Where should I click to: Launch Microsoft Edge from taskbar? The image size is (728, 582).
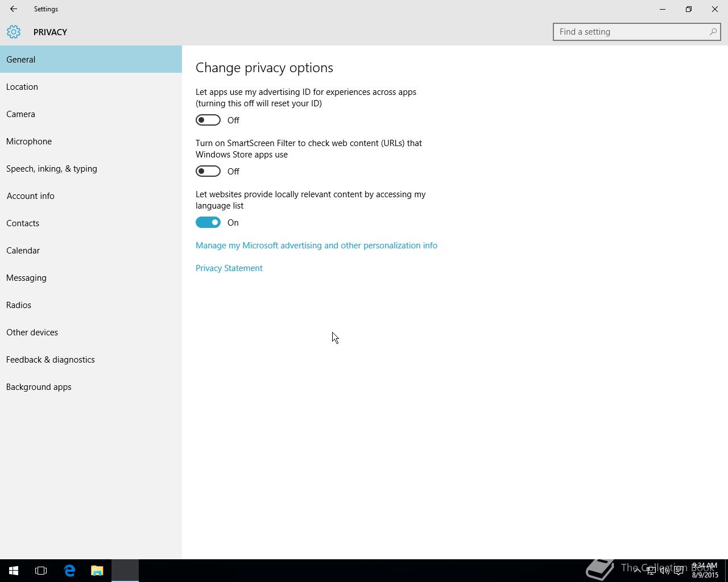point(69,571)
